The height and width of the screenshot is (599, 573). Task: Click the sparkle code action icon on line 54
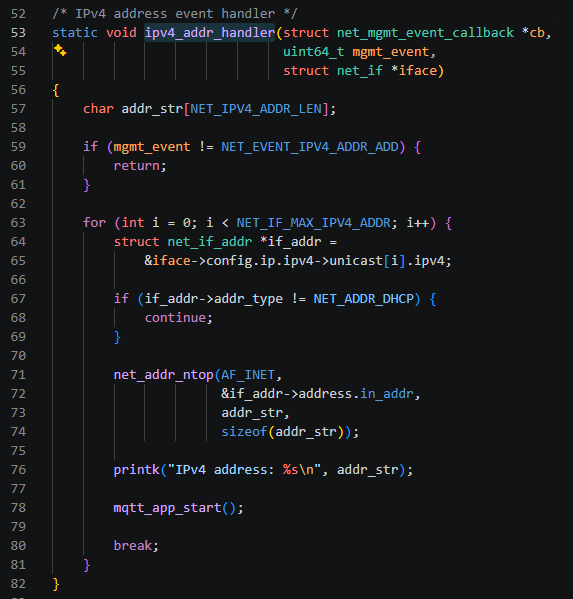[x=60, y=50]
